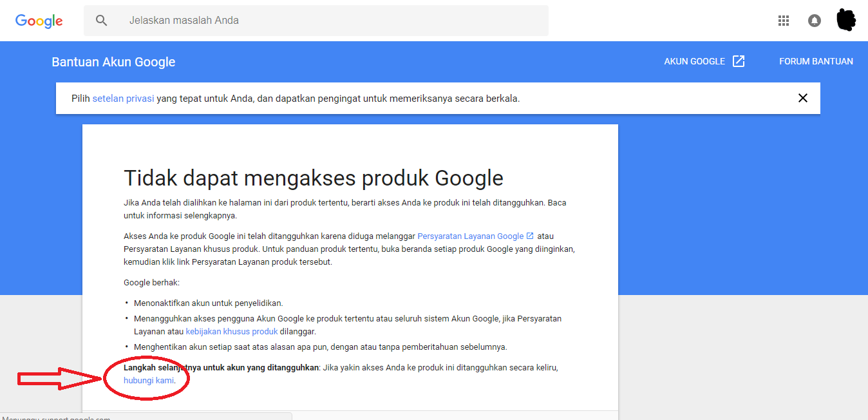Click the bold text 'Langkah selanjutnya untuk akun yang ditangguhkan'
The width and height of the screenshot is (868, 420).
(222, 368)
